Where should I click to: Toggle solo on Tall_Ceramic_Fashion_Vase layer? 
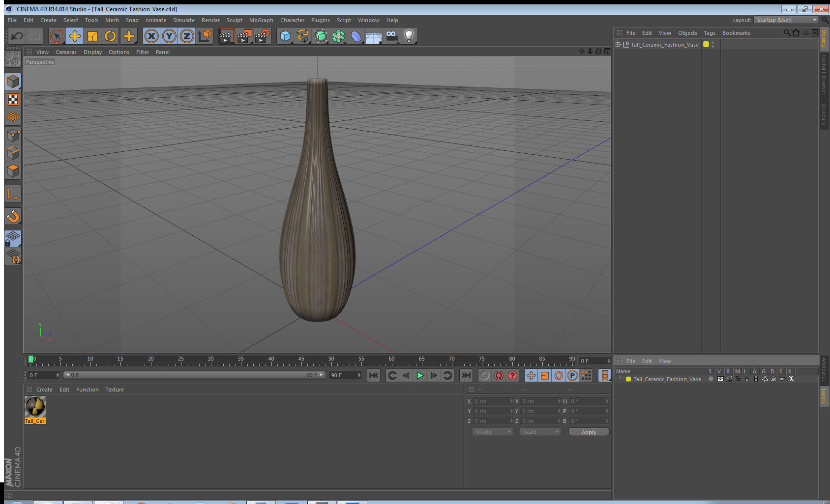click(x=711, y=379)
